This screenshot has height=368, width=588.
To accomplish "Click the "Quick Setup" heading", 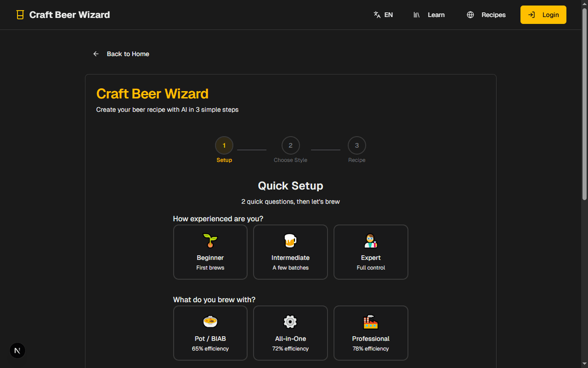I will 291,186.
